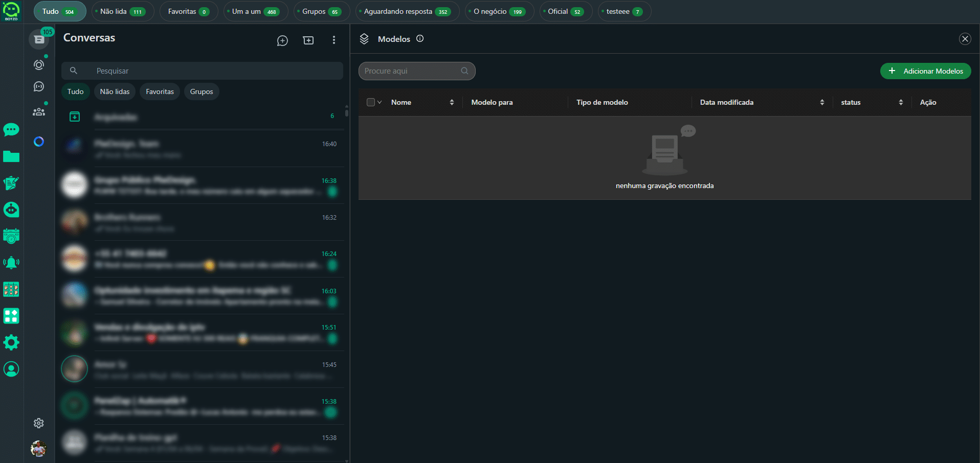The width and height of the screenshot is (980, 463).
Task: Open the communities people icon
Action: click(39, 112)
